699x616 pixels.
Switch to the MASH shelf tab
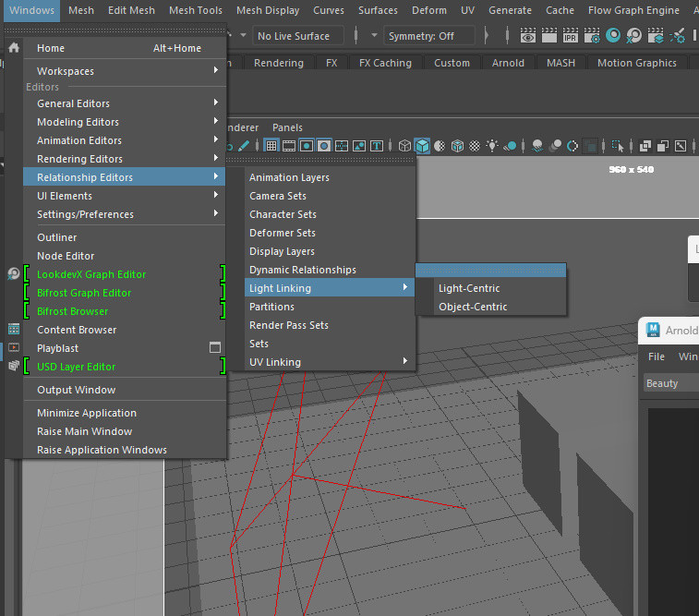click(560, 63)
